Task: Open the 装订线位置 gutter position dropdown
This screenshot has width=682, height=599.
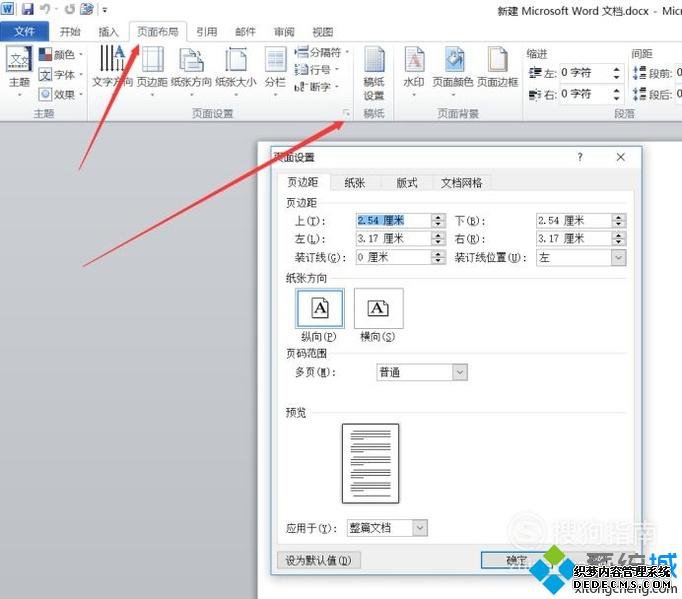Action: 581,258
